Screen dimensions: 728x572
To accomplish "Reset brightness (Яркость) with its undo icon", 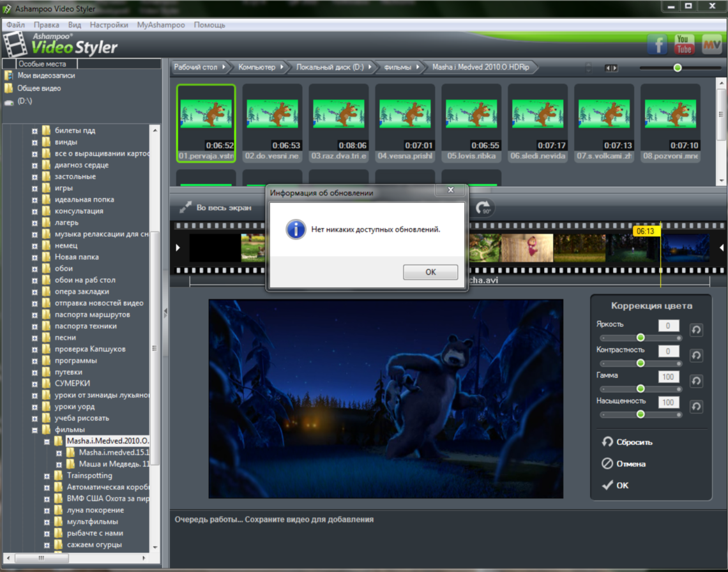I will (696, 330).
